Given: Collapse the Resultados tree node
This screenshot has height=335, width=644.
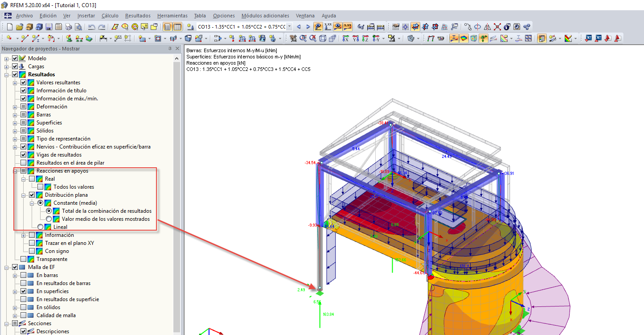Looking at the screenshot, I should (7, 74).
